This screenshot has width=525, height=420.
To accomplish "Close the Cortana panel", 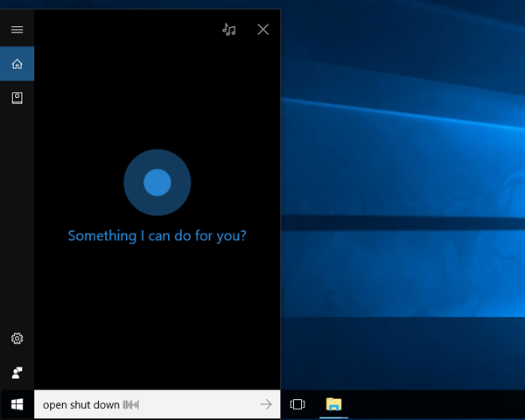I will pyautogui.click(x=263, y=30).
